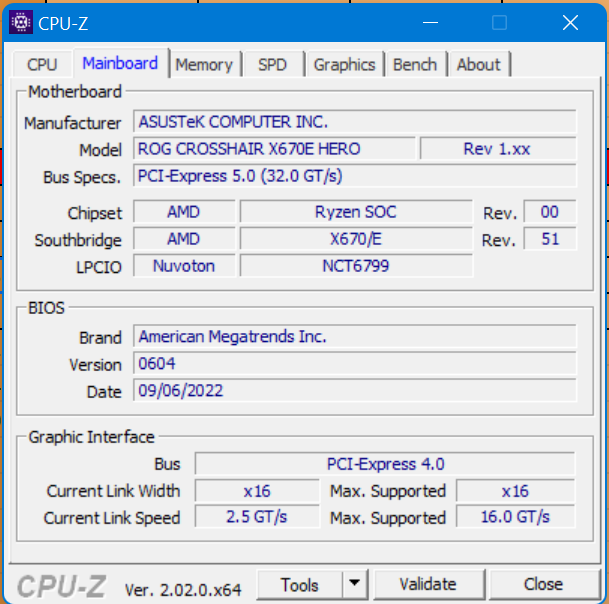
Task: Expand the Tools dropdown arrow
Action: tap(355, 584)
